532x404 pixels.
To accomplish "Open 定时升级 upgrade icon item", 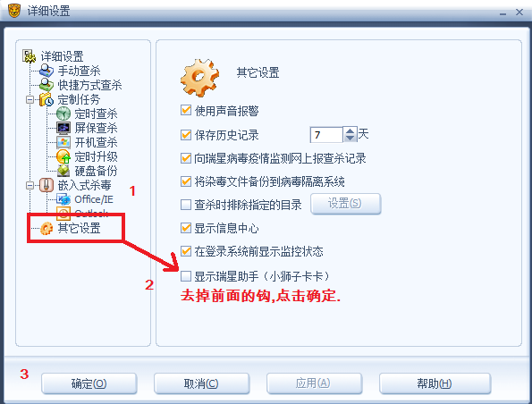I will [x=63, y=156].
